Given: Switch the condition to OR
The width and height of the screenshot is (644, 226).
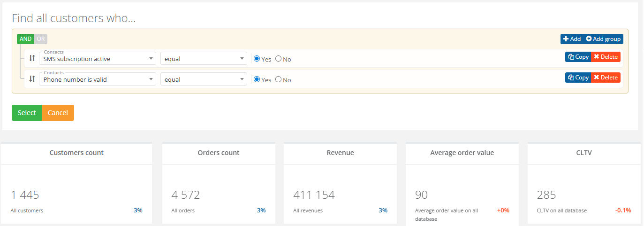Looking at the screenshot, I should tap(41, 39).
